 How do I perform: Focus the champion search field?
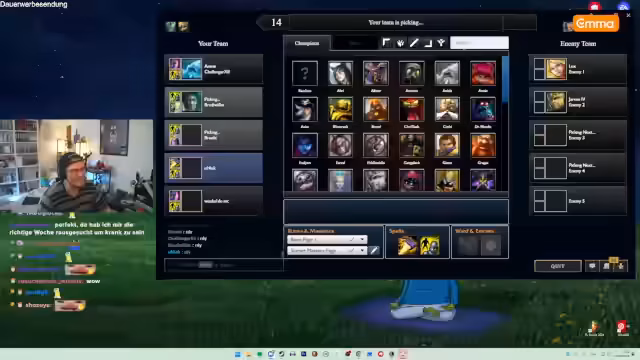coord(479,43)
